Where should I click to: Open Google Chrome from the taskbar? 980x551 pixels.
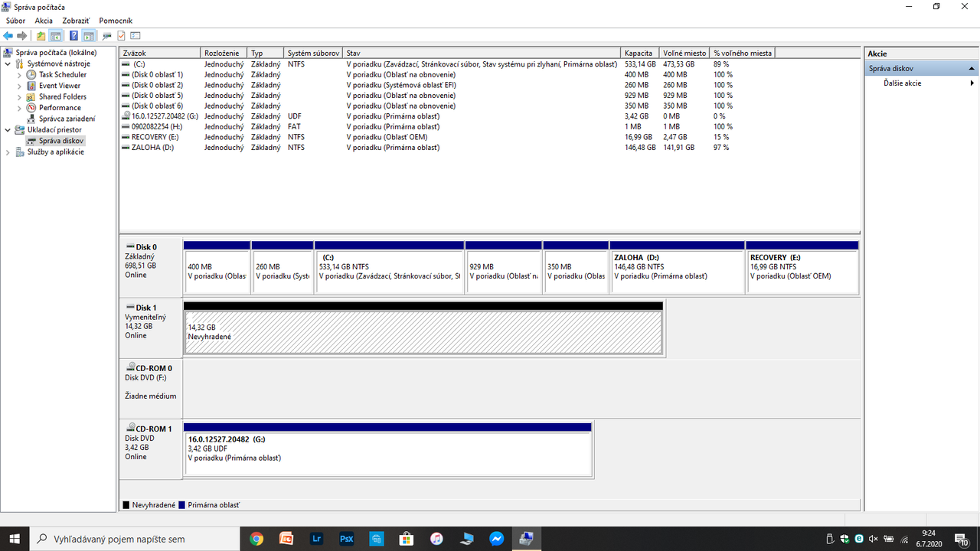(x=256, y=539)
